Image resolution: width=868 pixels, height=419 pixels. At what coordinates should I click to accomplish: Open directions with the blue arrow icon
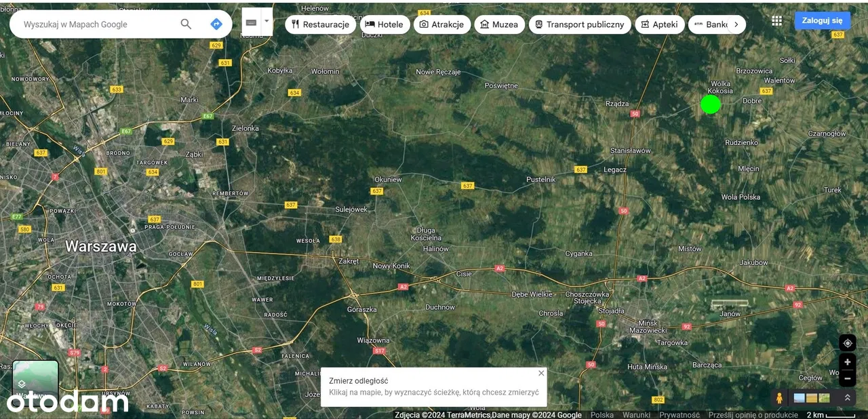(x=216, y=24)
